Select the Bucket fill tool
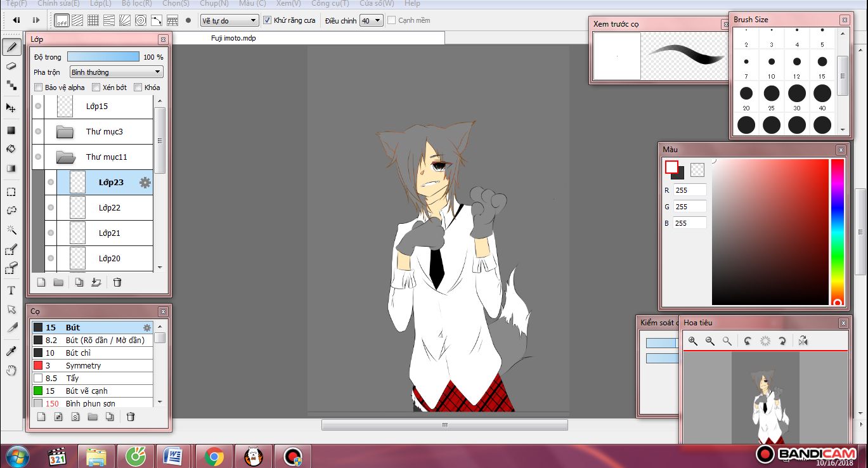Viewport: 868px width, 468px height. click(11, 150)
